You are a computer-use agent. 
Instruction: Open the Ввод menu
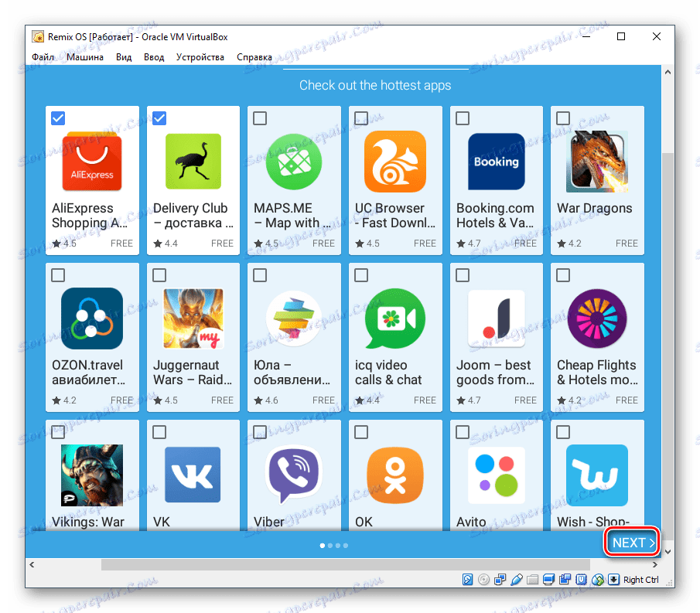tap(154, 57)
